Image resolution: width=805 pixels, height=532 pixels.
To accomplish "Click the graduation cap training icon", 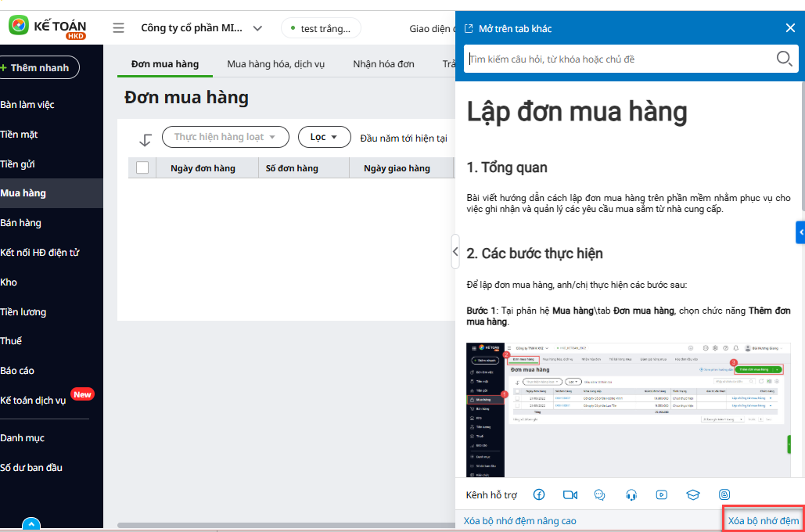I will click(692, 494).
